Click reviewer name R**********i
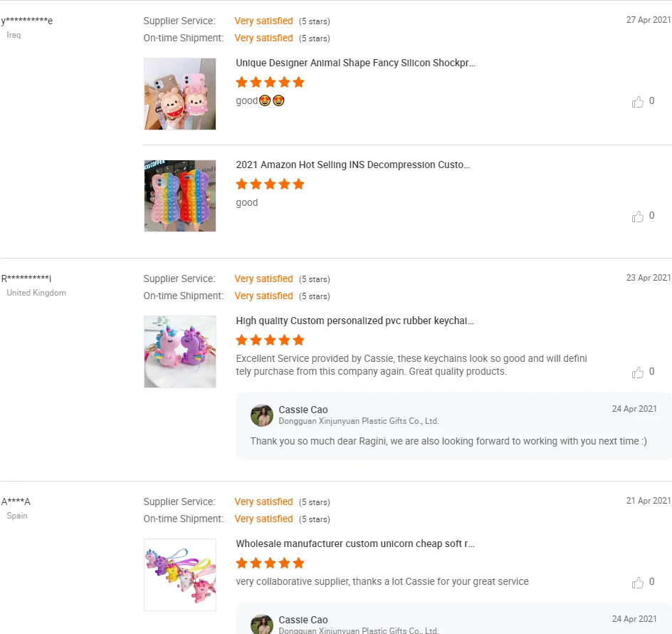This screenshot has width=672, height=634. pos(26,279)
